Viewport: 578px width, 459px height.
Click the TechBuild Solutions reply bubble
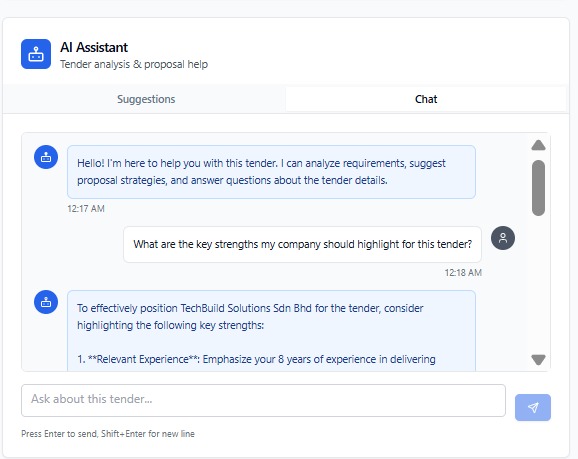coord(271,330)
